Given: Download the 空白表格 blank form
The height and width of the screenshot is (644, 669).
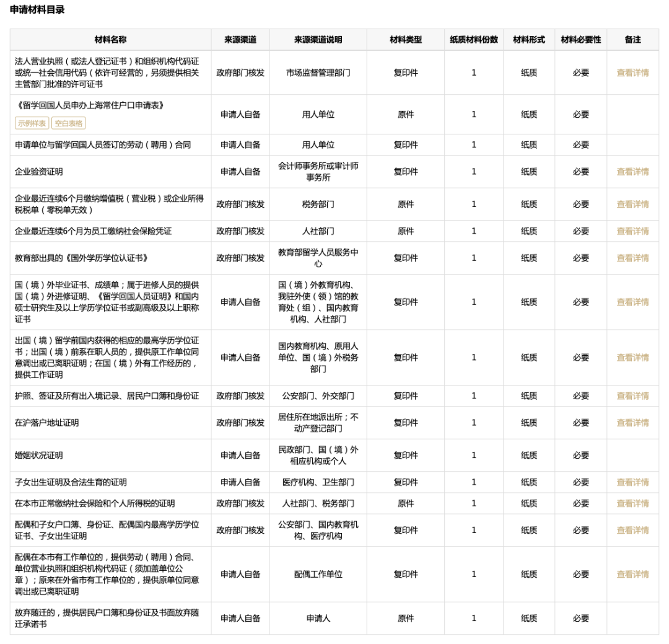Looking at the screenshot, I should (x=69, y=123).
